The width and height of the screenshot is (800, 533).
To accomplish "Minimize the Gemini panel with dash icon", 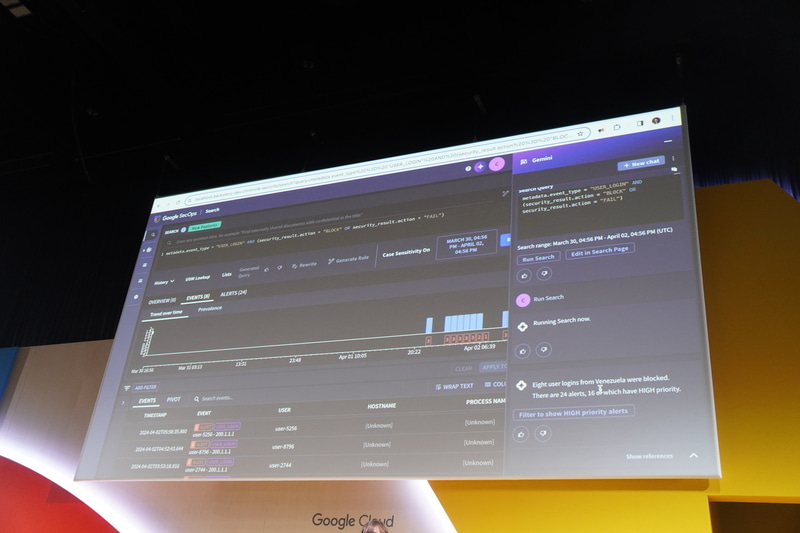I will [x=668, y=141].
